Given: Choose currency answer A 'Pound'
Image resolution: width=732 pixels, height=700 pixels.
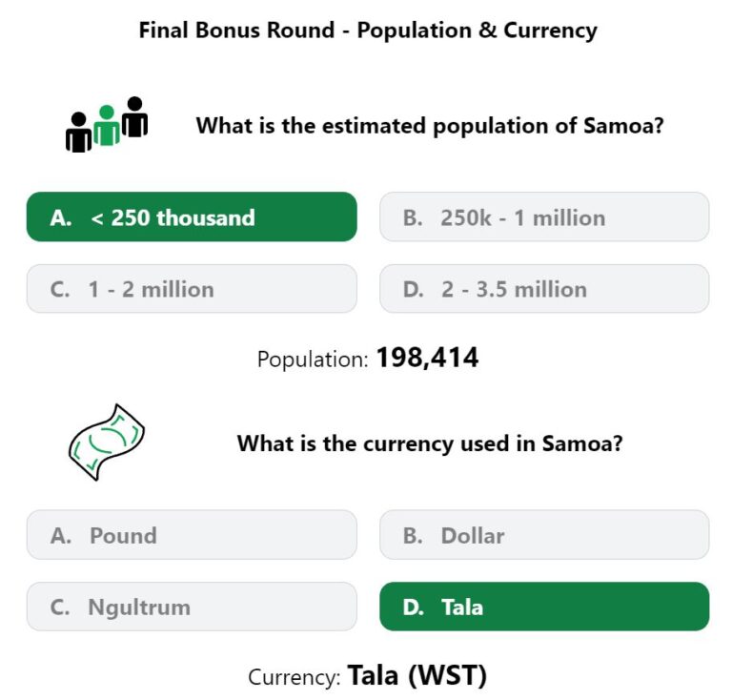Looking at the screenshot, I should pos(192,535).
